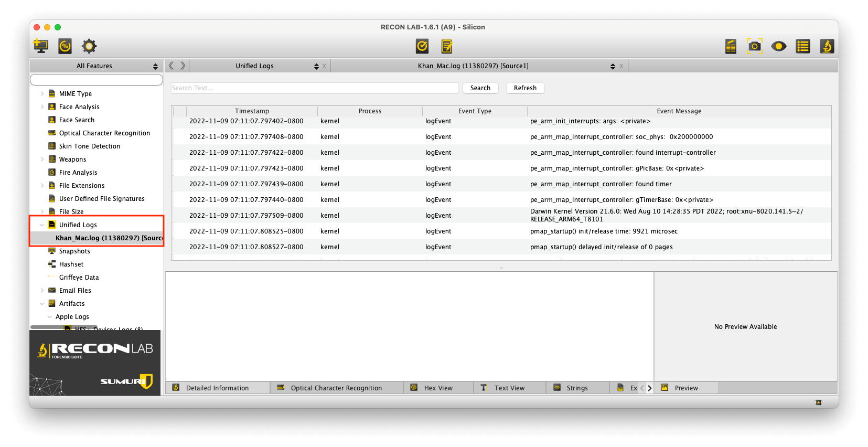Expand the Email Files tree node
Viewport: 868px width, 447px height.
42,291
